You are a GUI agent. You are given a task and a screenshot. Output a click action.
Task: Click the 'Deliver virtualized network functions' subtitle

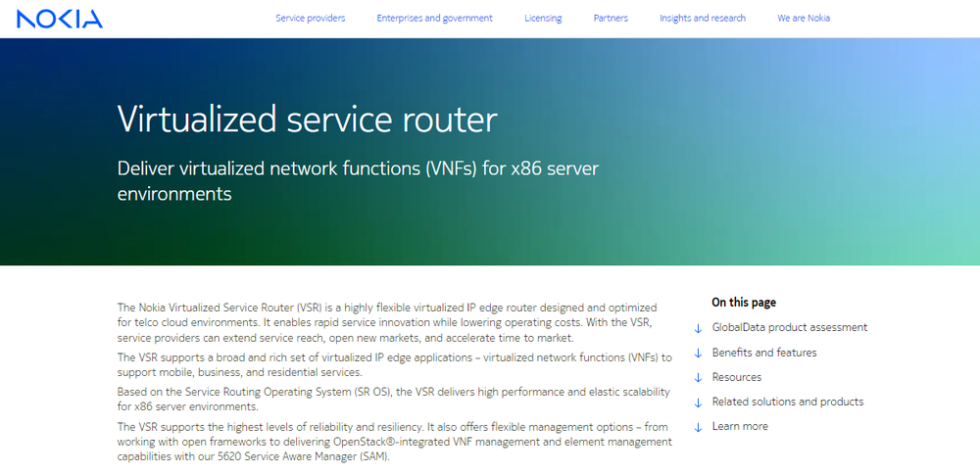coord(358,181)
